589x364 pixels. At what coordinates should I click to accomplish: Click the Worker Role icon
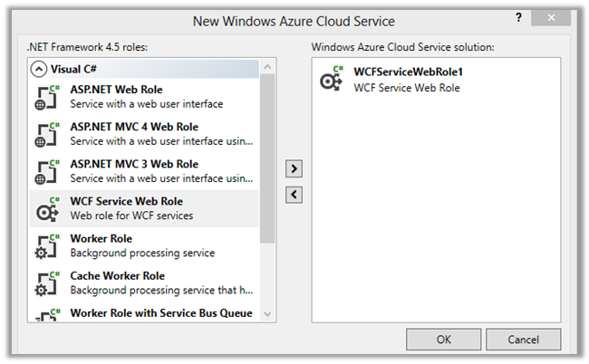(x=47, y=245)
